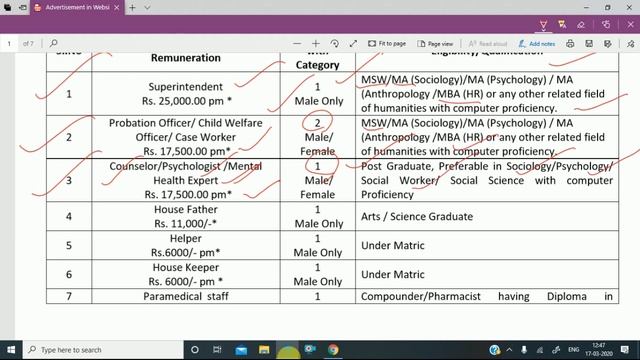Image resolution: width=640 pixels, height=360 pixels.
Task: Open the Windows Start menu
Action: pos(11,350)
